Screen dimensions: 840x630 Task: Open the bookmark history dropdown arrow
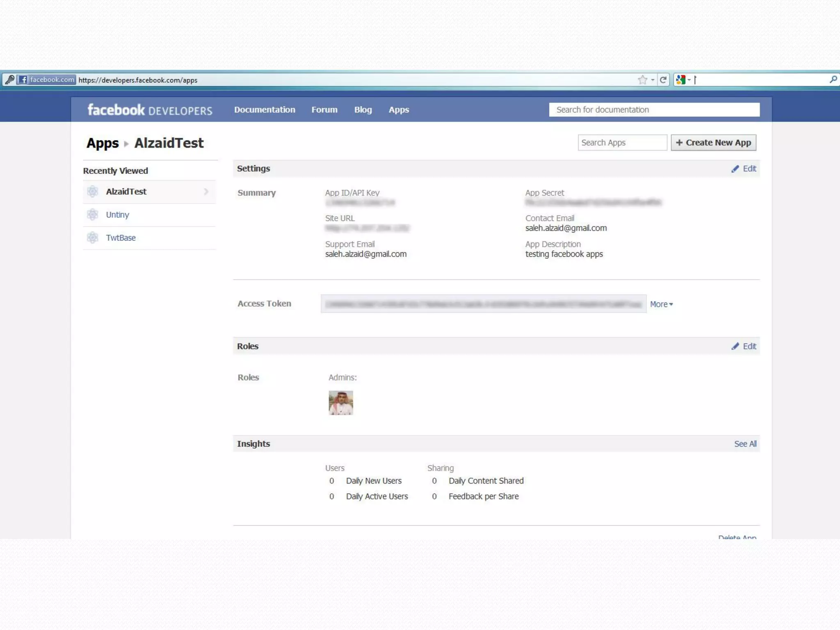click(653, 80)
